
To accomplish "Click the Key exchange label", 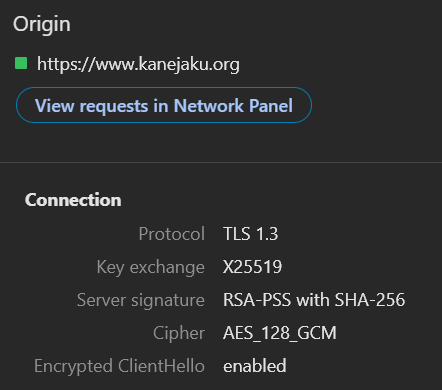I will (150, 267).
